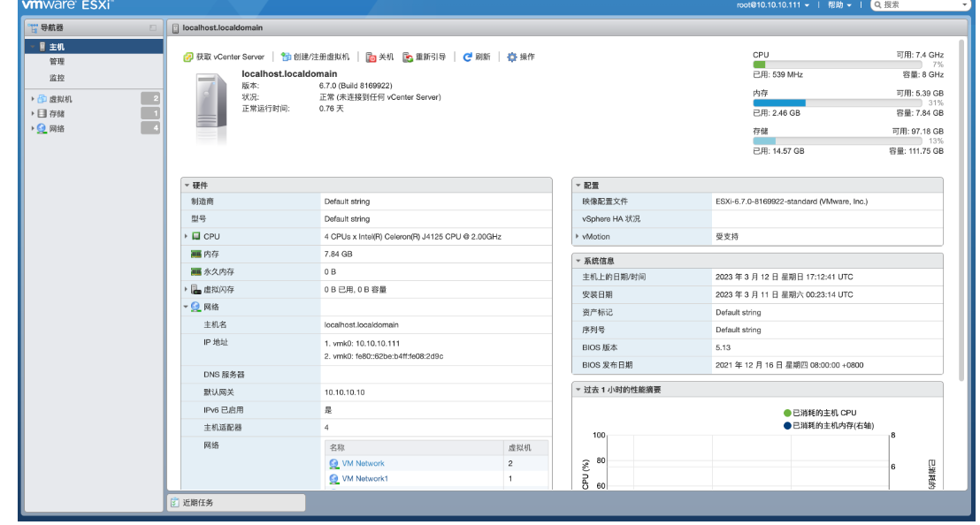Click the 刷新 refresh icon
The image size is (980, 525).
click(468, 57)
